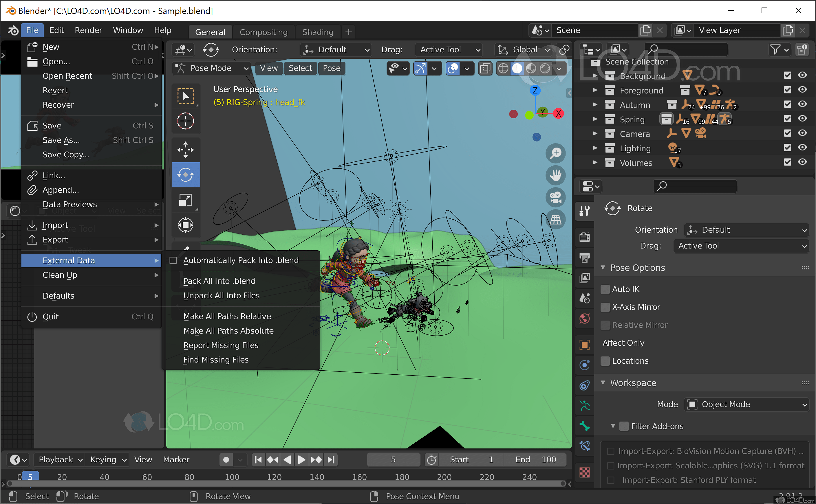
Task: Open the Workspace Mode Object Mode dropdown
Action: 746,404
